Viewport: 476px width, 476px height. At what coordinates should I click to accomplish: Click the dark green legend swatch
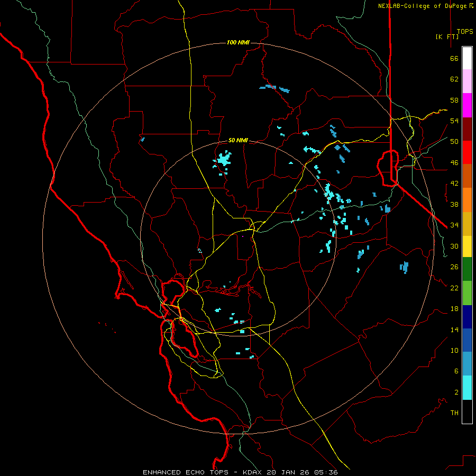click(x=467, y=269)
